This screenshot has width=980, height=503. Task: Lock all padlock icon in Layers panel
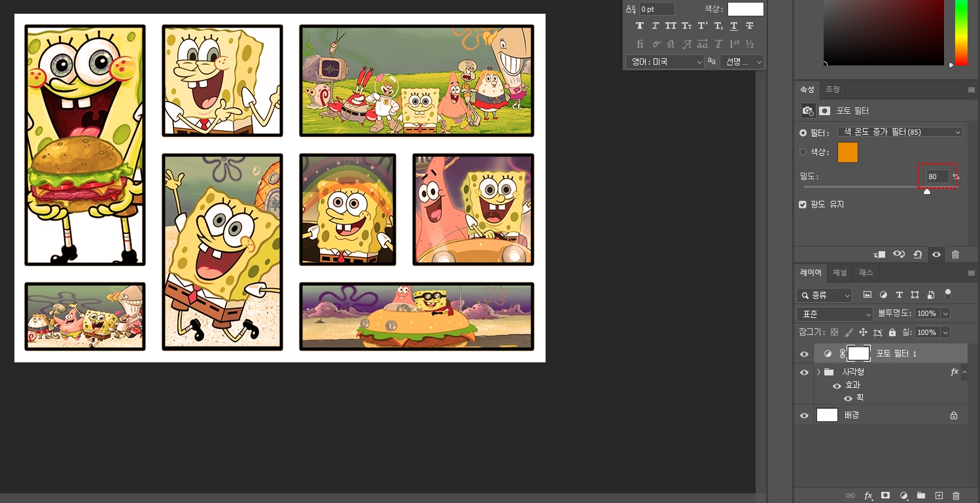[x=892, y=332]
